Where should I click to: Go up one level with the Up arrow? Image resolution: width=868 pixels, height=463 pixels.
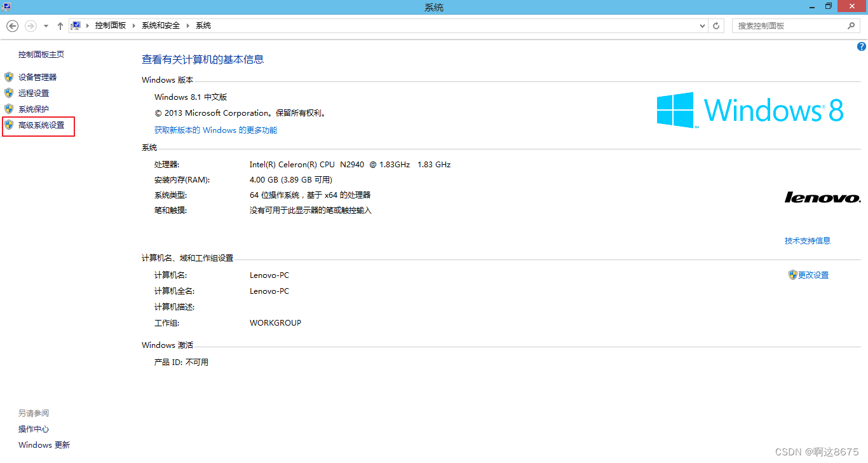tap(60, 26)
